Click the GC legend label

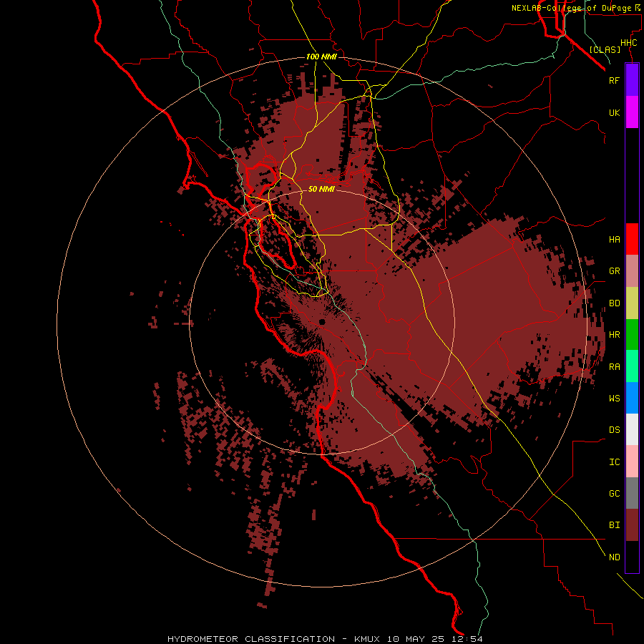pos(614,494)
